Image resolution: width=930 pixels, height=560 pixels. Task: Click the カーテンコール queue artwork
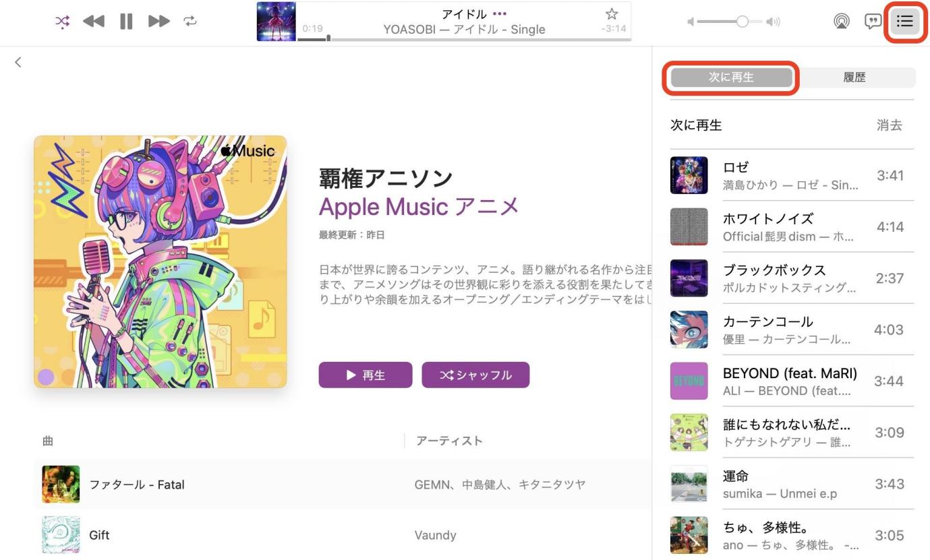(689, 330)
